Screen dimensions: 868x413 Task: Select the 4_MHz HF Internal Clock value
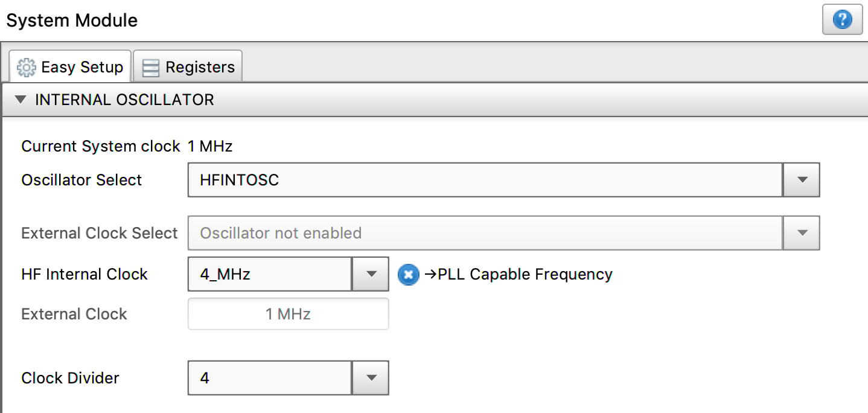click(269, 275)
